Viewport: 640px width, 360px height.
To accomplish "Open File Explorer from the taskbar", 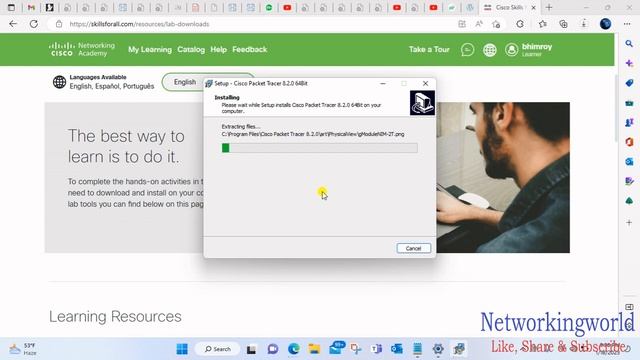I will pos(314,349).
